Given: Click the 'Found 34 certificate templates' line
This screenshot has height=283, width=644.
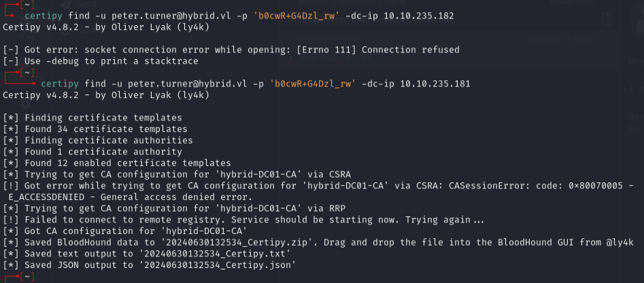Looking at the screenshot, I should pos(95,129).
